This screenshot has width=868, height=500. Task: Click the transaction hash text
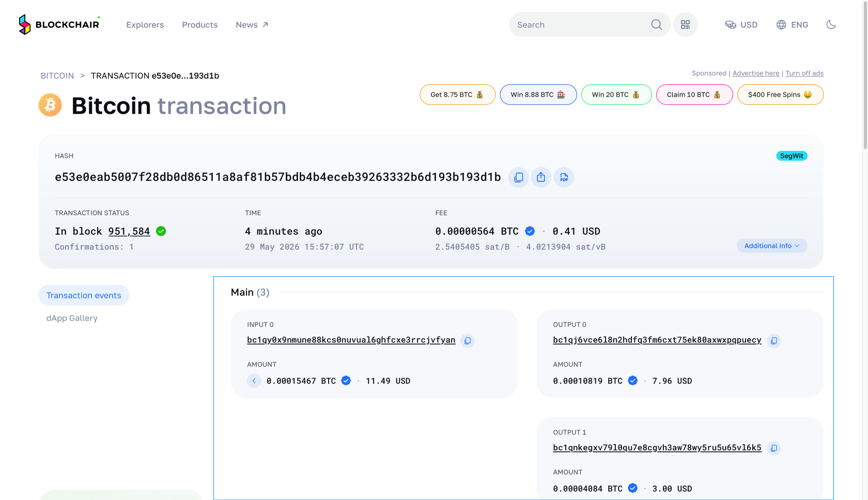tap(278, 177)
